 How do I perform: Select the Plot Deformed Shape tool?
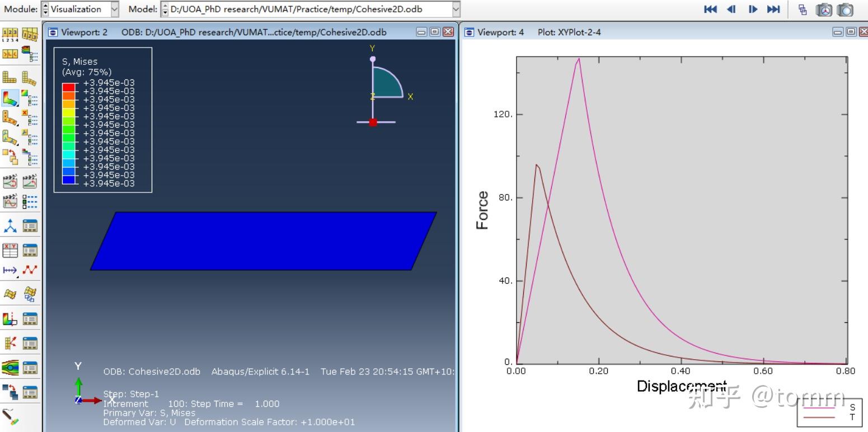[29, 77]
